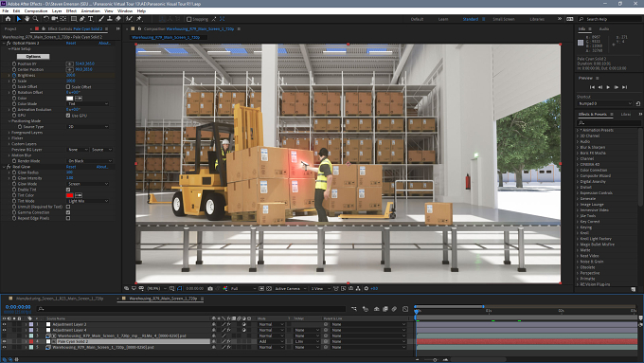
Task: Select the Zoom magnifier tool
Action: click(36, 19)
